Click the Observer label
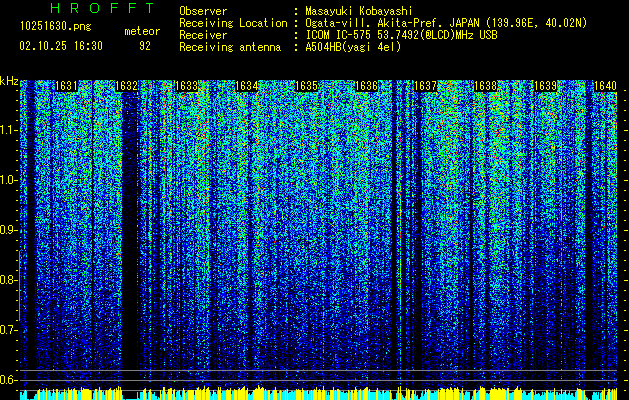 203,11
